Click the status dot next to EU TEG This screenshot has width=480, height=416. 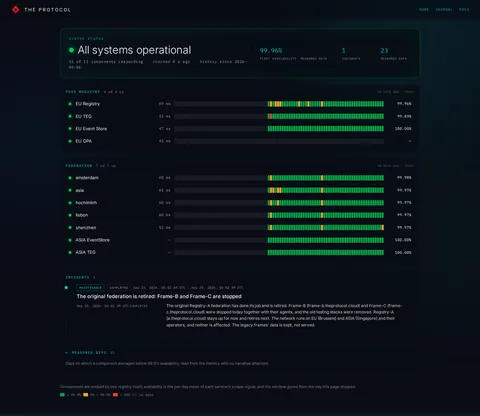(70, 116)
